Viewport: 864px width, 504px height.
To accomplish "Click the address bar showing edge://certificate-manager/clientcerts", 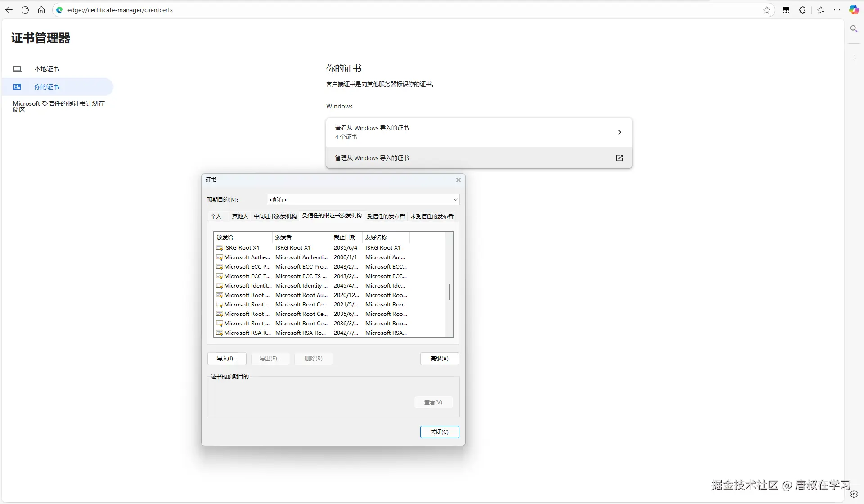I will click(413, 10).
